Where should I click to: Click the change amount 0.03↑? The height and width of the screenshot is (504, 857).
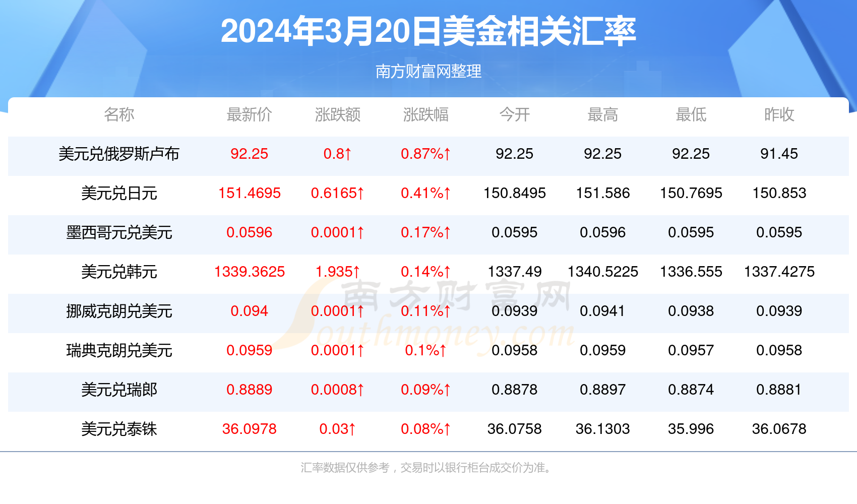pos(337,429)
